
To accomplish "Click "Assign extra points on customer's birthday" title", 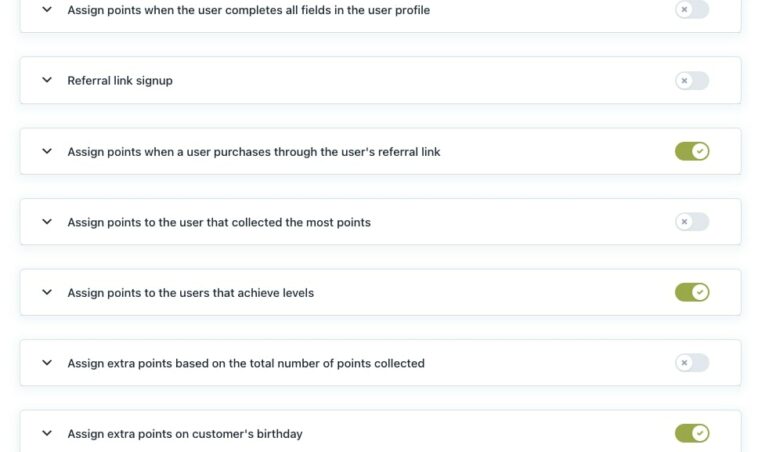I will click(x=185, y=434).
